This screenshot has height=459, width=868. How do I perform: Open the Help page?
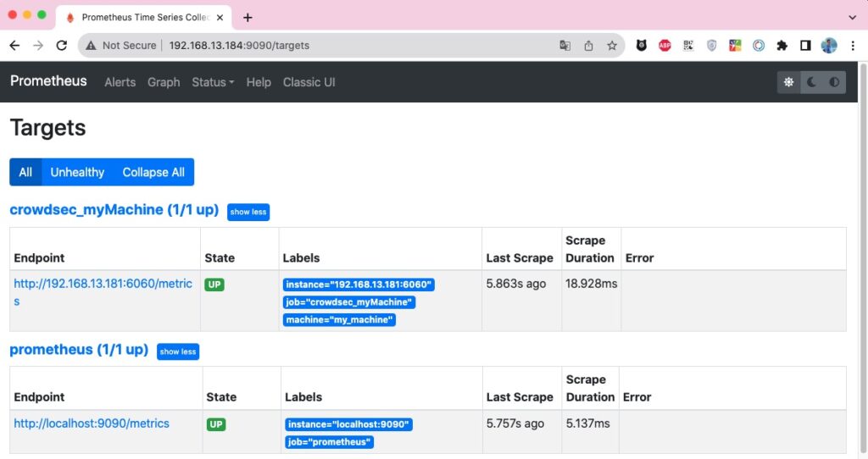pos(259,82)
